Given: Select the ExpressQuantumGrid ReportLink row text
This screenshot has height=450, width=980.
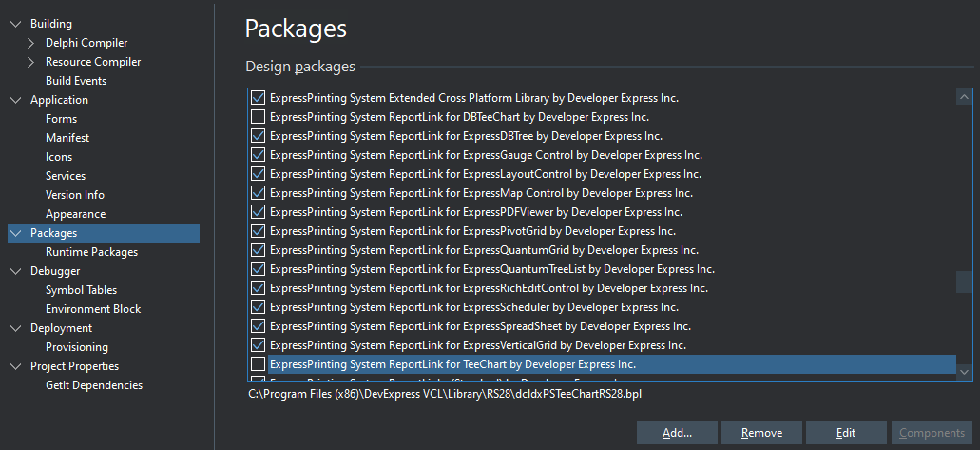Looking at the screenshot, I should (x=484, y=250).
